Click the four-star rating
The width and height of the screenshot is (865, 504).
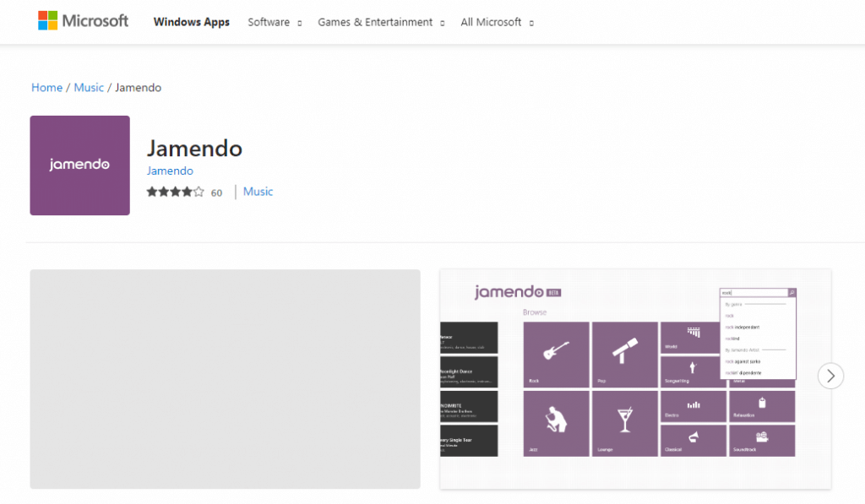coord(175,192)
